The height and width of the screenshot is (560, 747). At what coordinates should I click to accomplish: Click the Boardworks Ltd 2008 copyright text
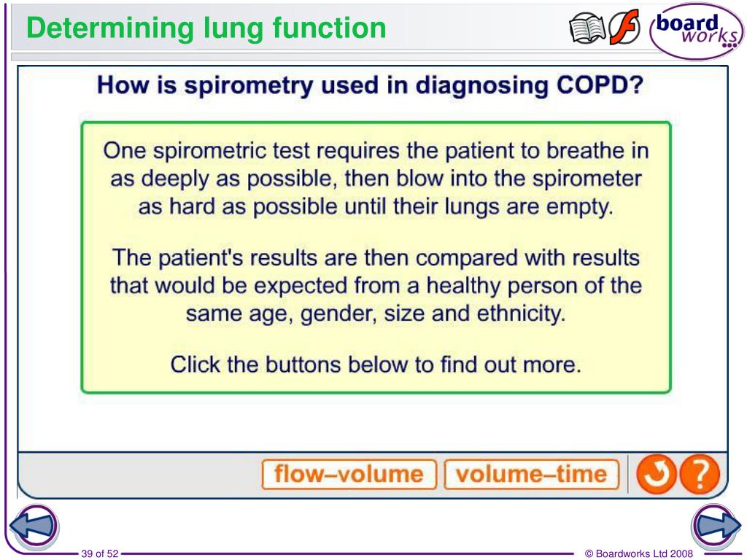pos(639,553)
